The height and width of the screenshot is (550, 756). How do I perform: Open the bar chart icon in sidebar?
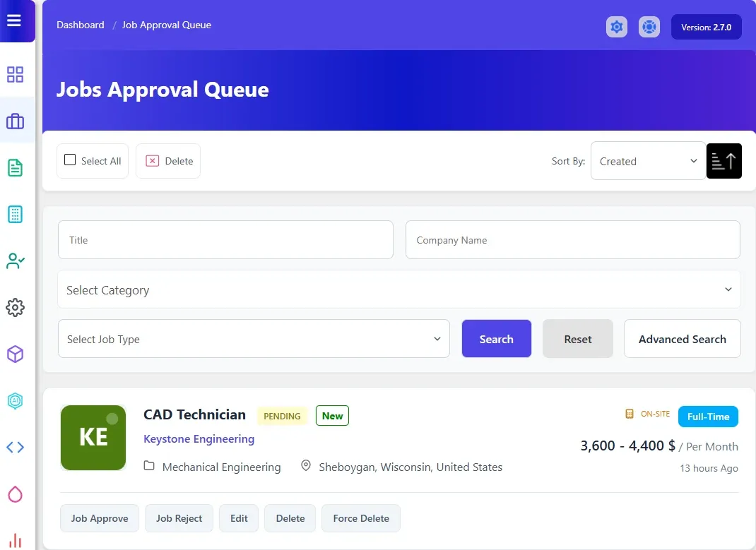pyautogui.click(x=15, y=540)
